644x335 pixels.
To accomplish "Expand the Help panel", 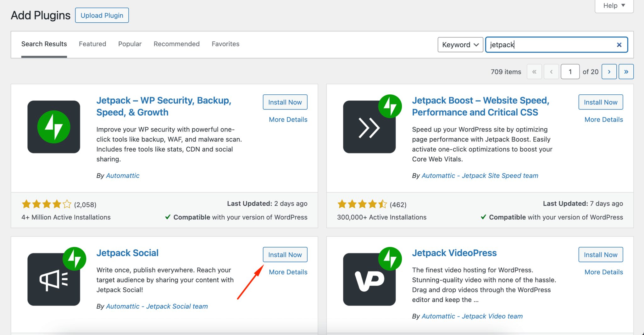I will [614, 6].
